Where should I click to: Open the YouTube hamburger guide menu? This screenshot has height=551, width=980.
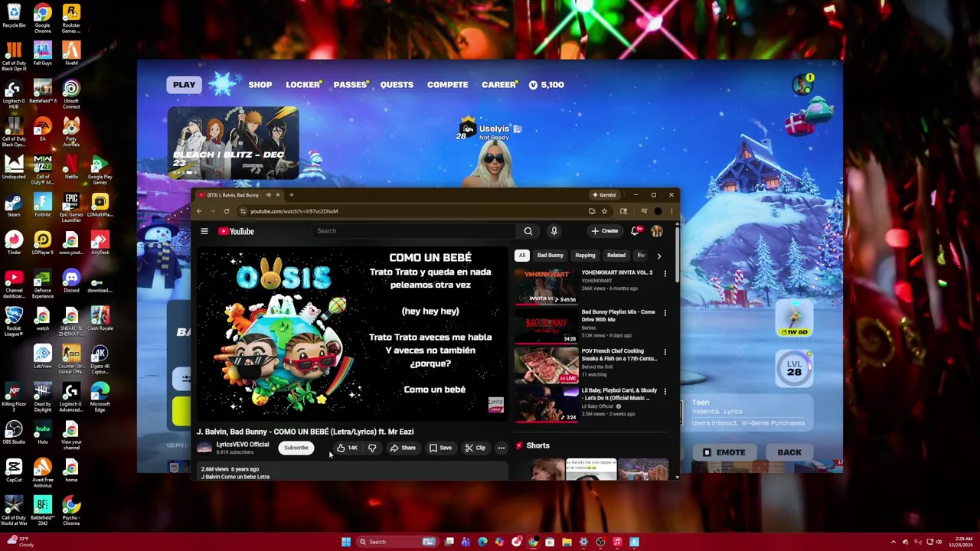[x=204, y=231]
